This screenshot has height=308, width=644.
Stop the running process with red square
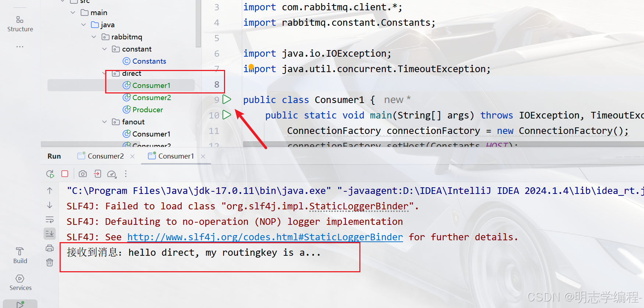[65, 174]
